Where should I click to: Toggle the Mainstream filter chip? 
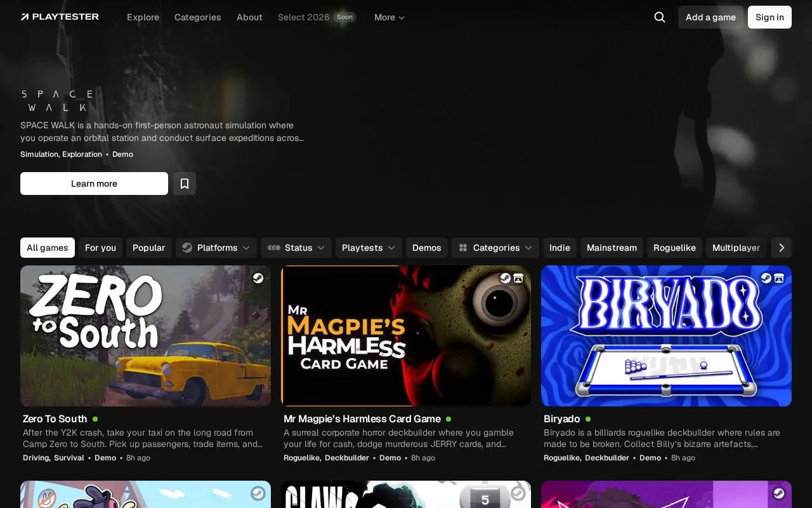click(612, 248)
